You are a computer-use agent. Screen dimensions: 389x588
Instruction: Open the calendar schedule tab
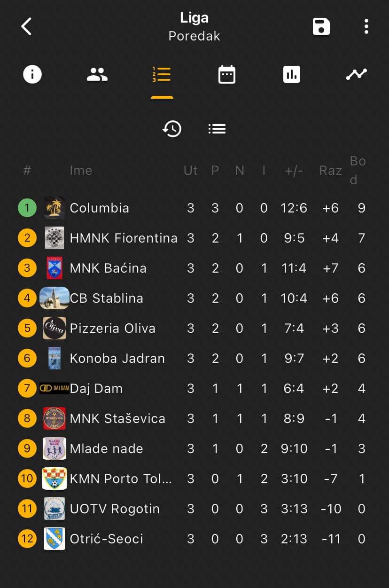(x=227, y=74)
